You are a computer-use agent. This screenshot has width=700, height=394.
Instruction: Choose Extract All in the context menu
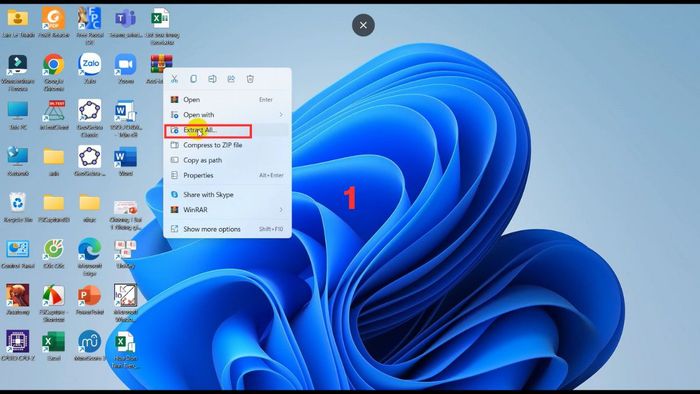pos(227,130)
